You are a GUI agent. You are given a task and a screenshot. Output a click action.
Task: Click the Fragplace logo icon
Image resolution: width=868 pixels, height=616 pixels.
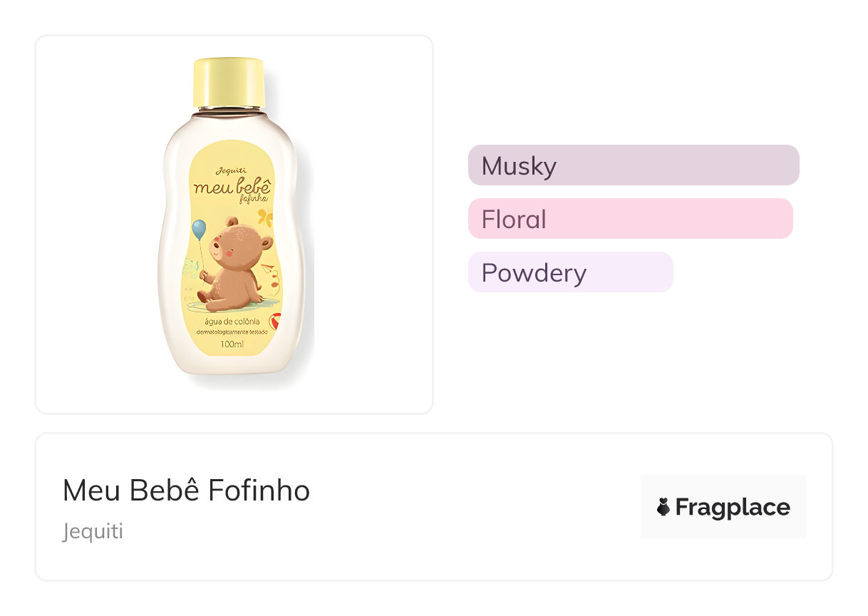(663, 508)
